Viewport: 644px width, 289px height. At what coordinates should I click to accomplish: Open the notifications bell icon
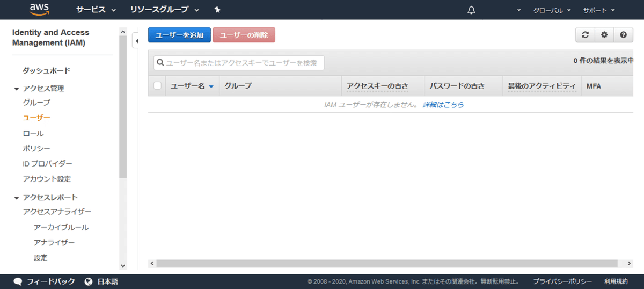tap(471, 10)
